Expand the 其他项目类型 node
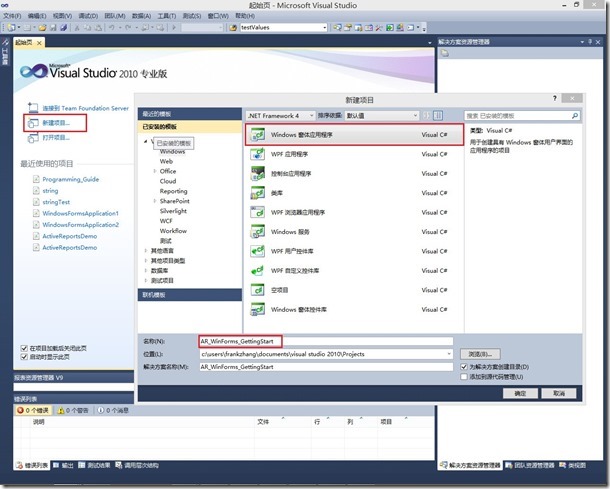This screenshot has height=489, width=610. point(146,261)
